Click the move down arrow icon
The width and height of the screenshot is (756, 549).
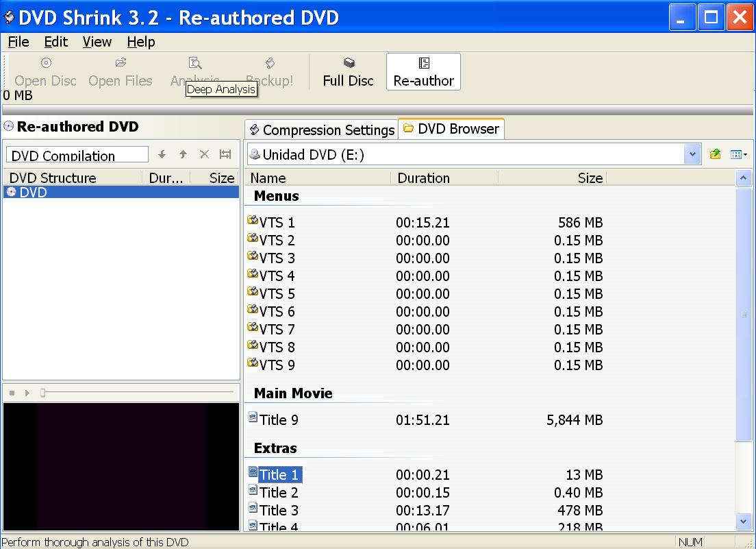pyautogui.click(x=162, y=154)
